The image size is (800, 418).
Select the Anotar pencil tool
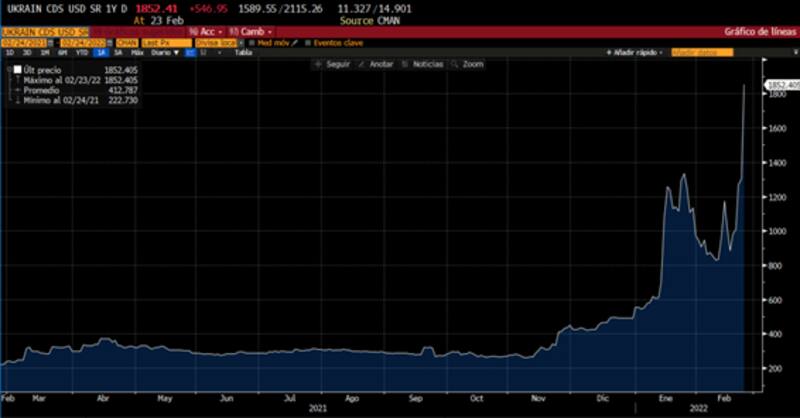click(x=361, y=64)
